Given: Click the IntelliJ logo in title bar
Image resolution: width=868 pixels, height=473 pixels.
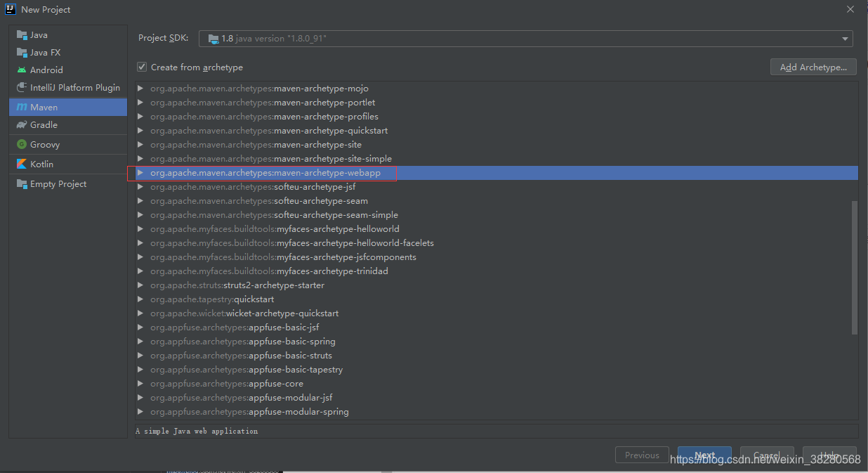Looking at the screenshot, I should click(x=11, y=9).
